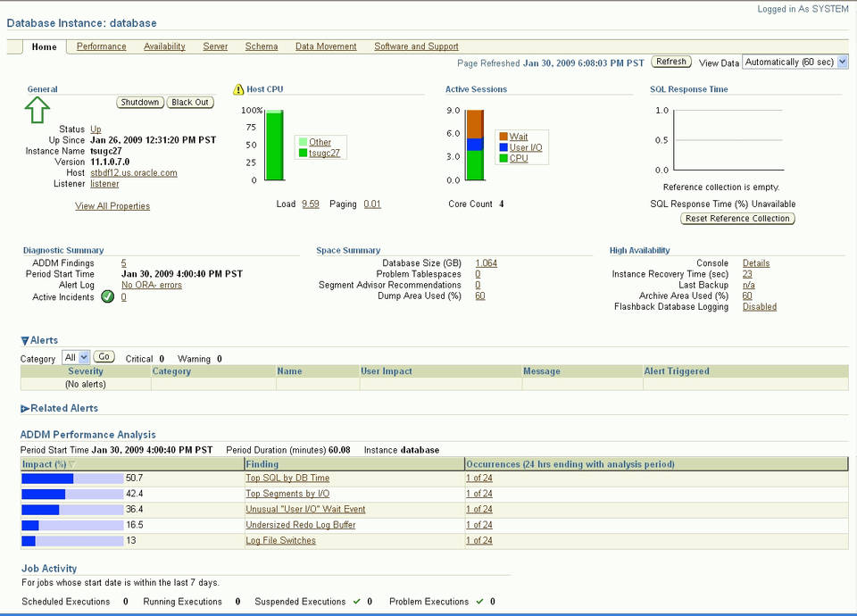857x616 pixels.
Task: Click the warning triangle beside Host CPU
Action: [239, 89]
